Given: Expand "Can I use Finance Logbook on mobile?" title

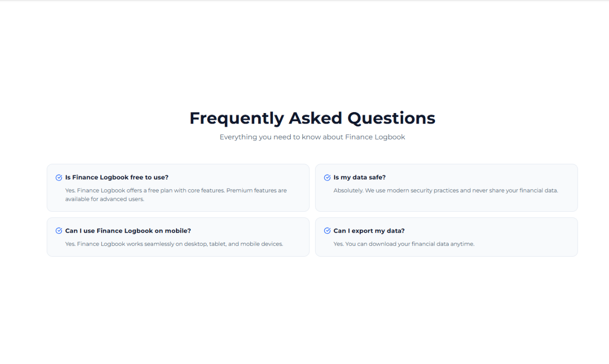Looking at the screenshot, I should point(128,231).
